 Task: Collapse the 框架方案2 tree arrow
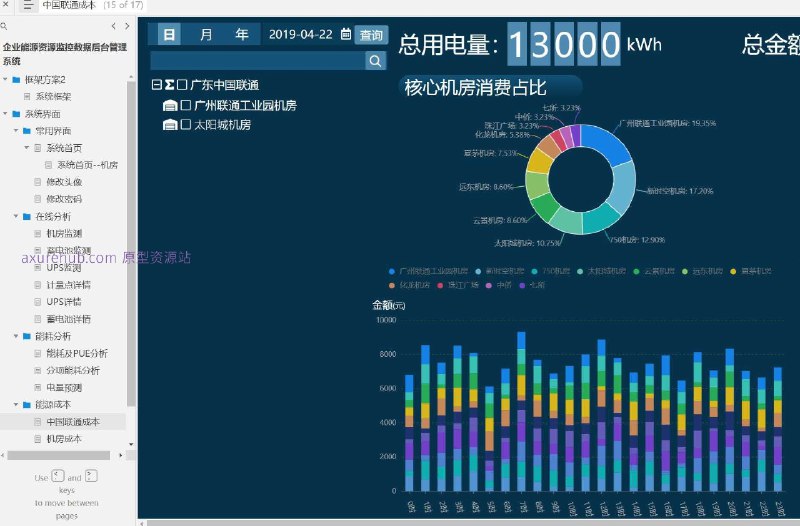click(x=5, y=80)
